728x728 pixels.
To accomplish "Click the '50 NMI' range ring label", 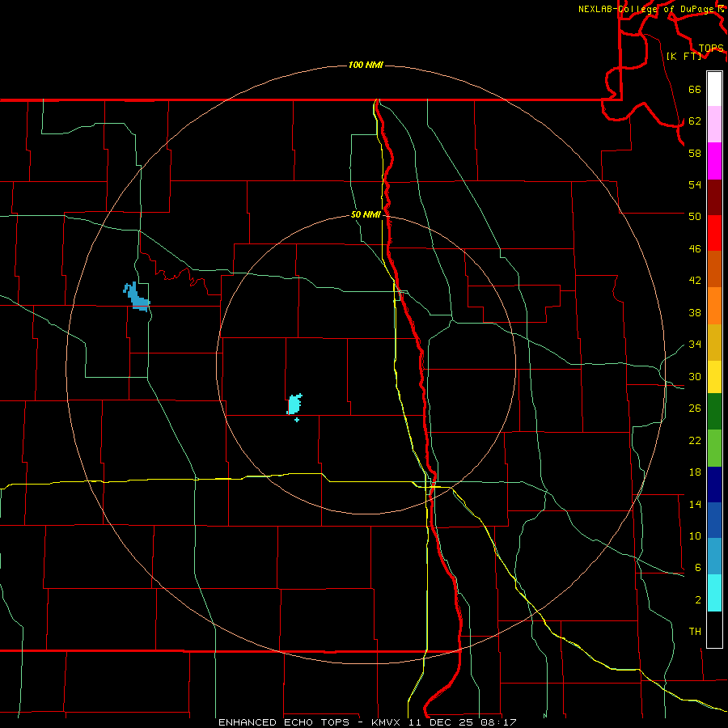I will 366,214.
